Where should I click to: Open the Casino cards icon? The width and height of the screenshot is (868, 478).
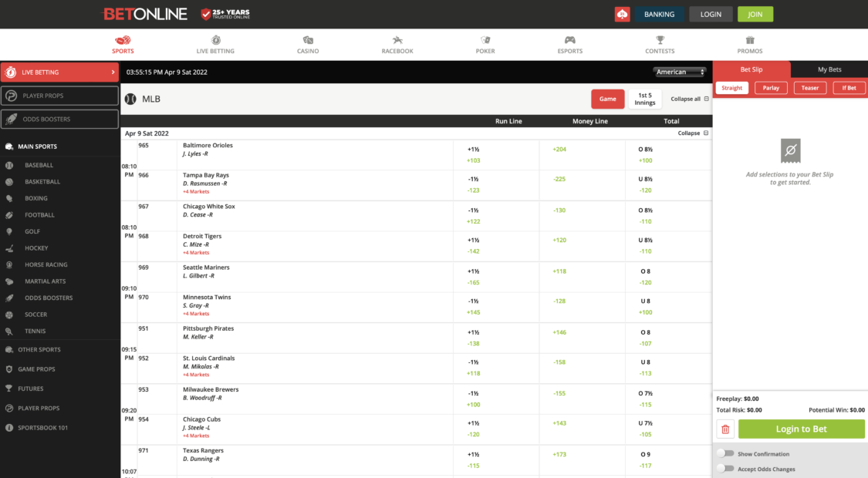tap(308, 40)
